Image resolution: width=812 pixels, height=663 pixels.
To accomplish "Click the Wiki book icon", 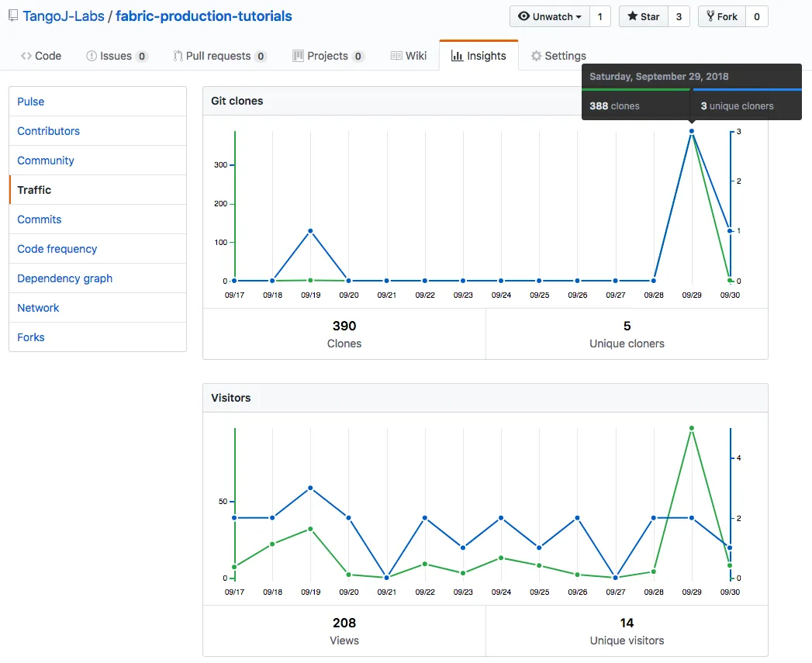I will 396,56.
